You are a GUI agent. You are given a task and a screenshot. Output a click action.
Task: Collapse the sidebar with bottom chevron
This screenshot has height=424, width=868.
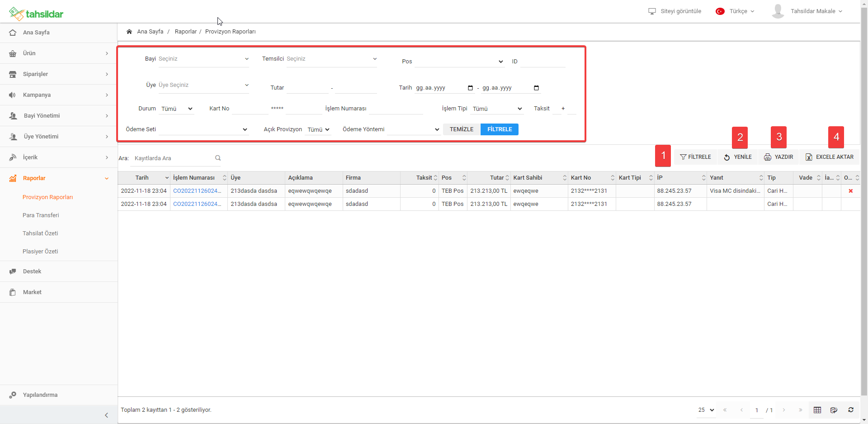pos(106,415)
